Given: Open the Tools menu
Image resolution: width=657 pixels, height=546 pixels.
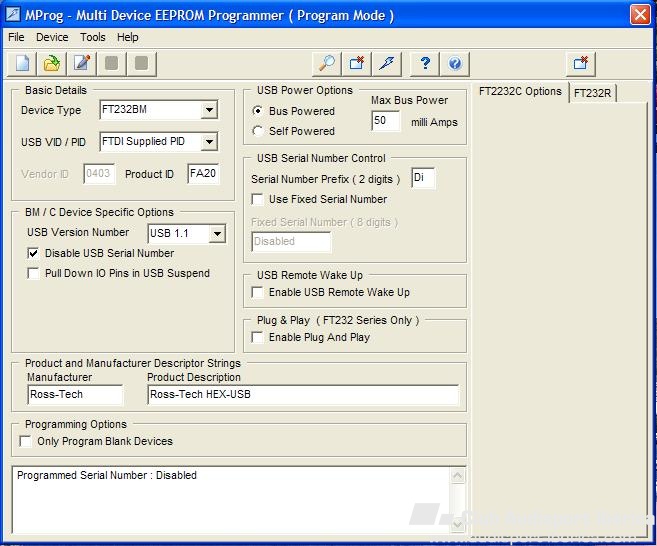Looking at the screenshot, I should [x=93, y=37].
